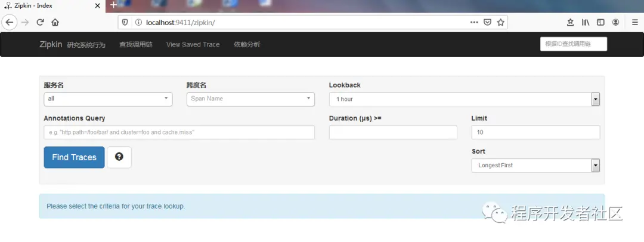Show site information icon in address bar
644x242 pixels.
pyautogui.click(x=138, y=22)
